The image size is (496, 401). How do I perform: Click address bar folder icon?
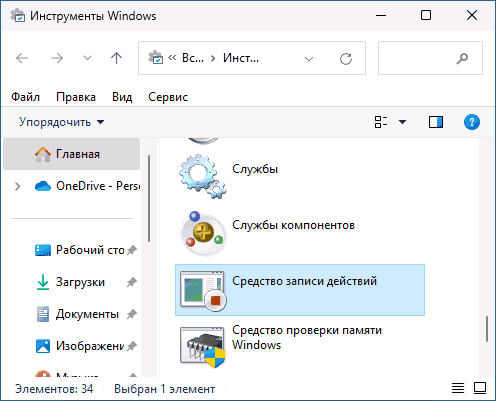point(156,58)
